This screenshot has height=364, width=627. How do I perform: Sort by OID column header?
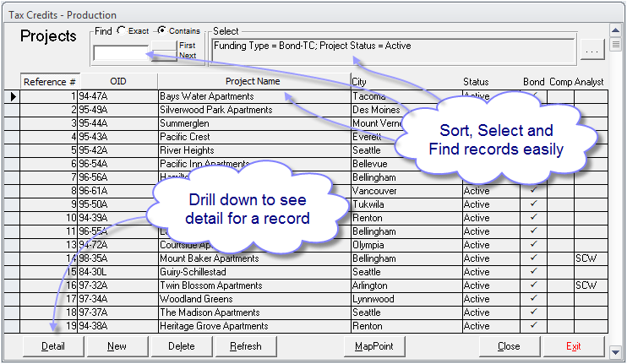point(118,82)
